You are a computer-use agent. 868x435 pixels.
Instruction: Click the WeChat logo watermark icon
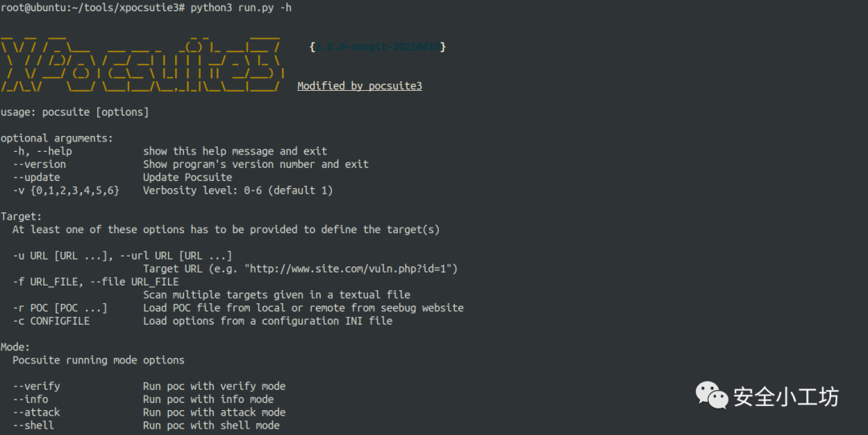click(x=711, y=395)
